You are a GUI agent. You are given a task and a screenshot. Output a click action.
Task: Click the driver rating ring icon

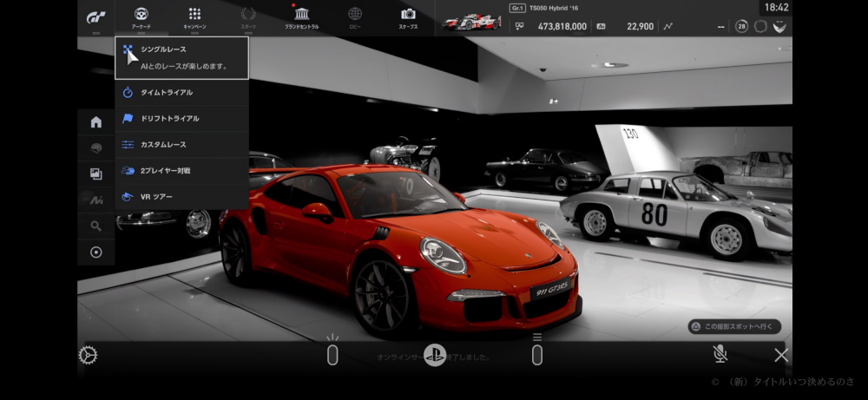(760, 26)
